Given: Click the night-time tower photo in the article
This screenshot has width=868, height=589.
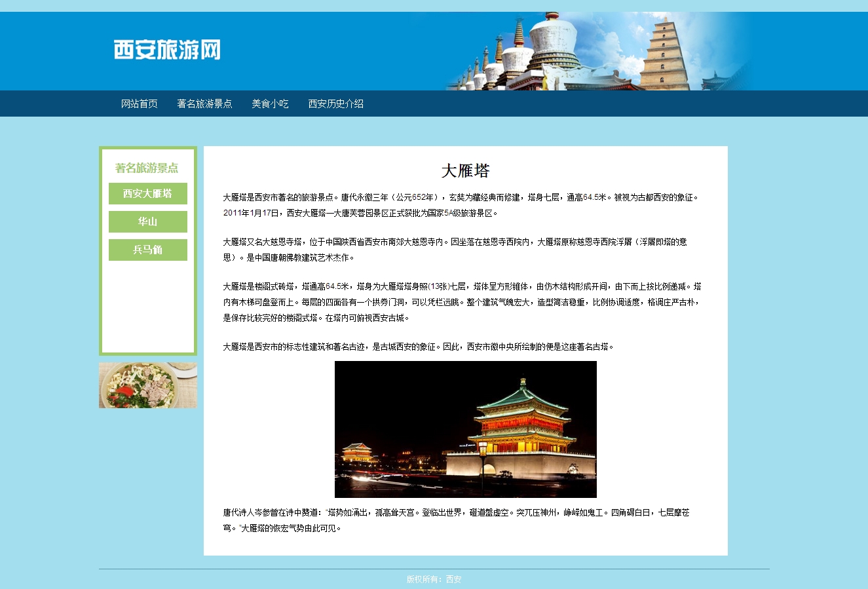Looking at the screenshot, I should (465, 429).
